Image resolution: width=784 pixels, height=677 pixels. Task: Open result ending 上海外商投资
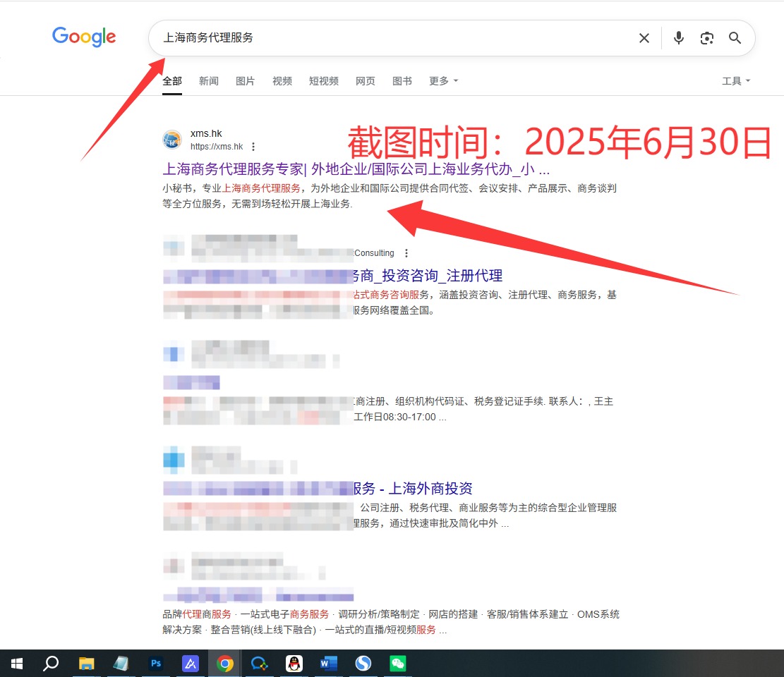pos(413,488)
